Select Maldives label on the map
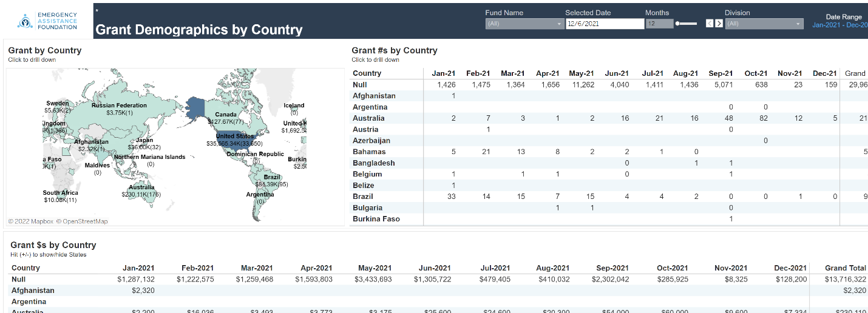 [97, 166]
